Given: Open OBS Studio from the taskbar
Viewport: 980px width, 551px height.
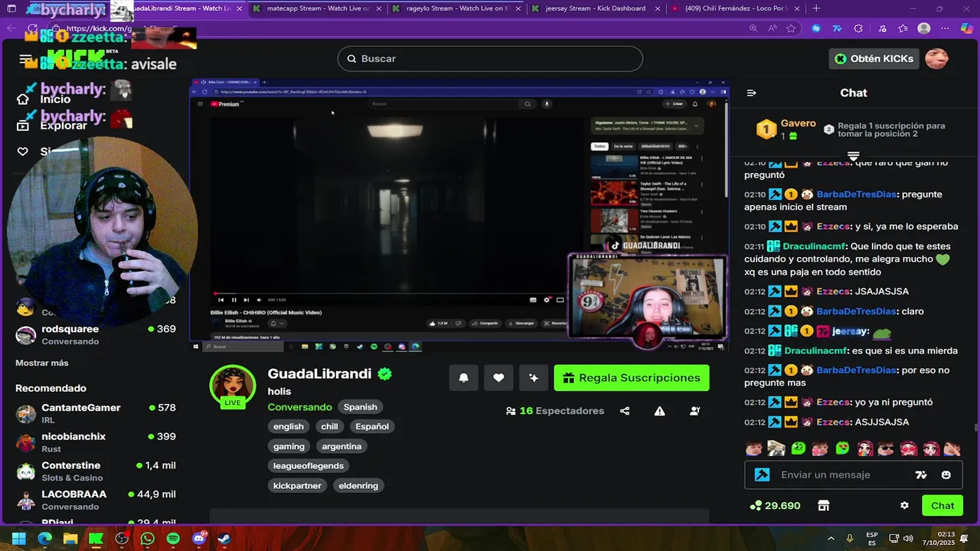Looking at the screenshot, I should [122, 539].
